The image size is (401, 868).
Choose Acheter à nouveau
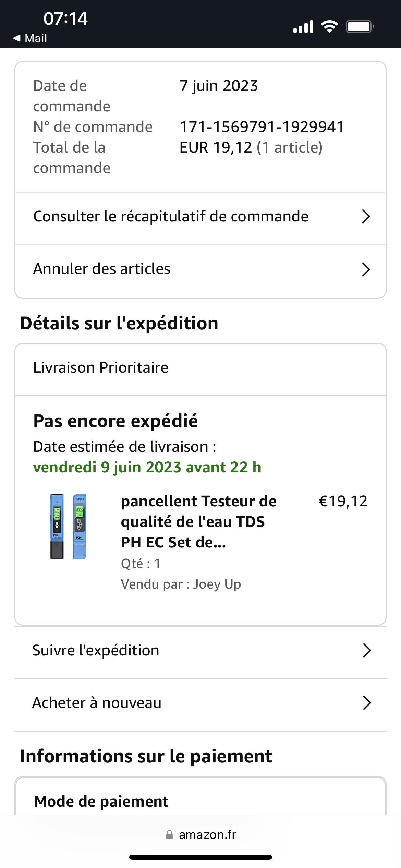(97, 703)
